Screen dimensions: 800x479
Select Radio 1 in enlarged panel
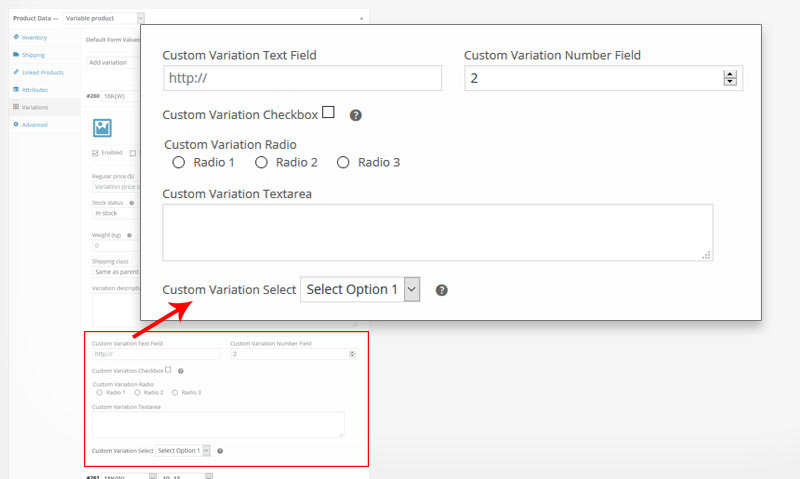pyautogui.click(x=179, y=162)
